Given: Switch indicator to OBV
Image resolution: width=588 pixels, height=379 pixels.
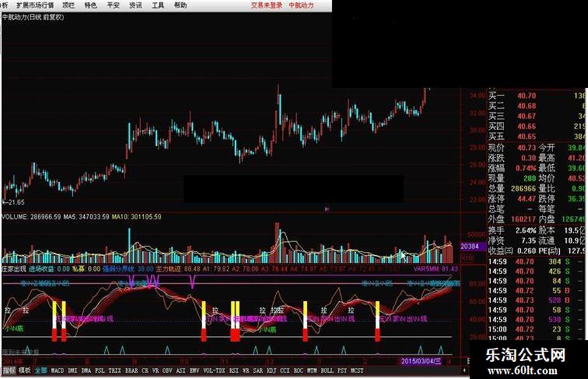Looking at the screenshot, I should 167,370.
